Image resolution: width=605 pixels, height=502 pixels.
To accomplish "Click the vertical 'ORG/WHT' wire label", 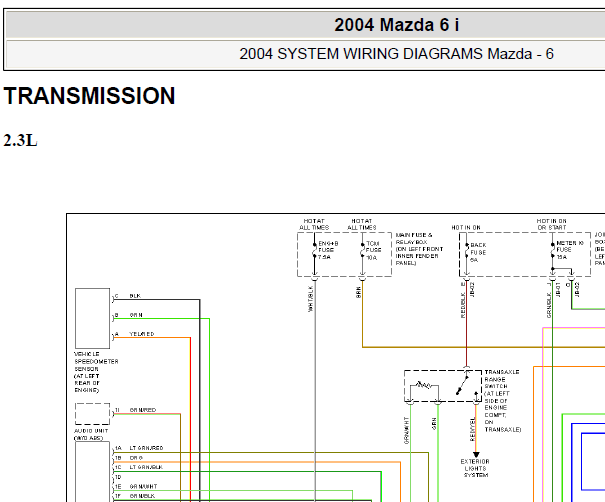I will coord(406,430).
